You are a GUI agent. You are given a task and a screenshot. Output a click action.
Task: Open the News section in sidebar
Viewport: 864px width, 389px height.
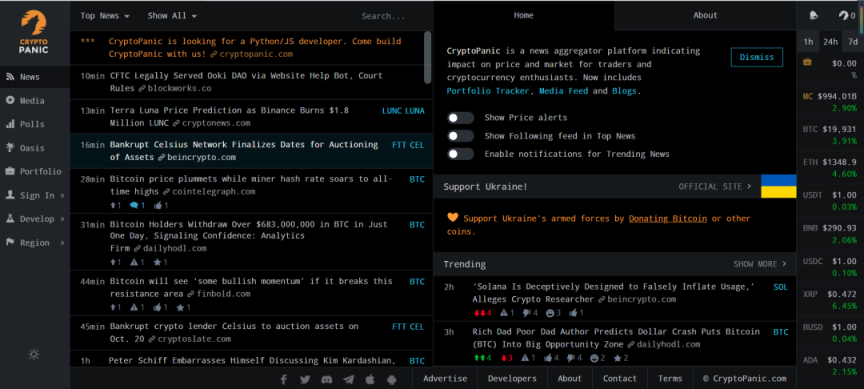[x=35, y=77]
